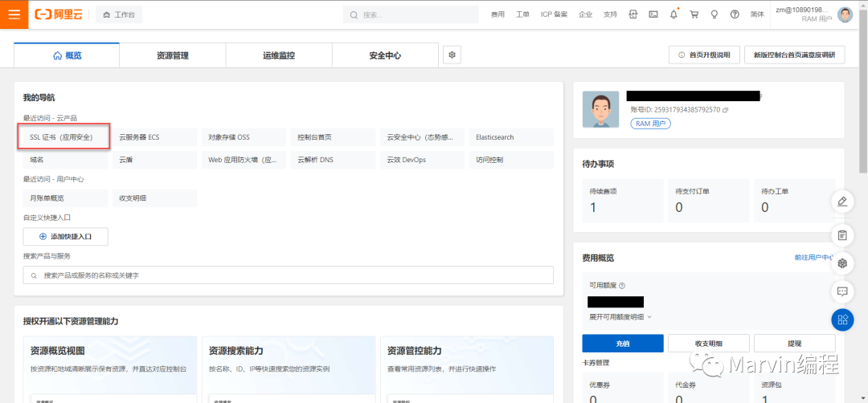Click the 提现 button

click(x=794, y=344)
